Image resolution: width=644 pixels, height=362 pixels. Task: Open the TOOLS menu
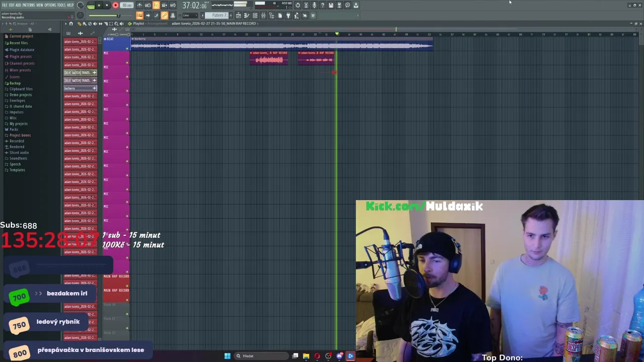61,5
